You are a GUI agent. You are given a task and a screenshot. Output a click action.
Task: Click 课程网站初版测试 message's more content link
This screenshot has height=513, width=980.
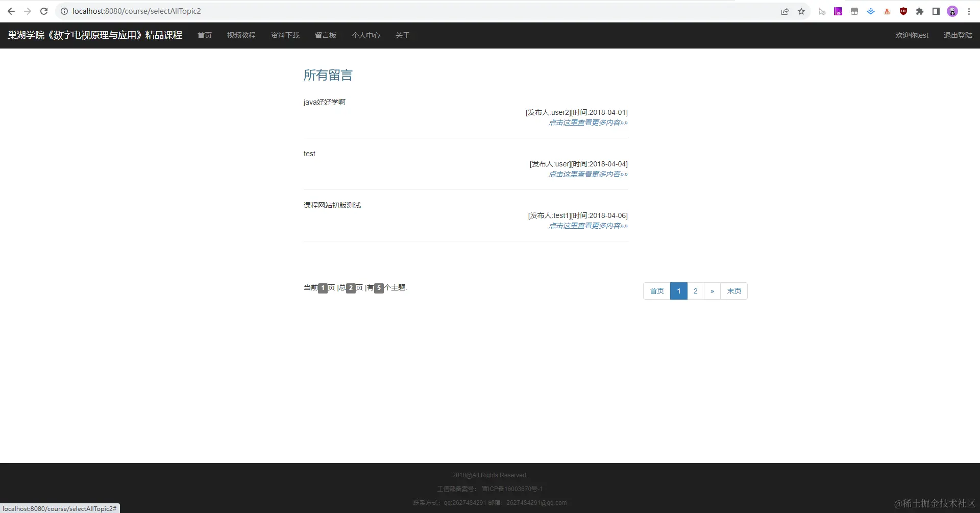[588, 225]
